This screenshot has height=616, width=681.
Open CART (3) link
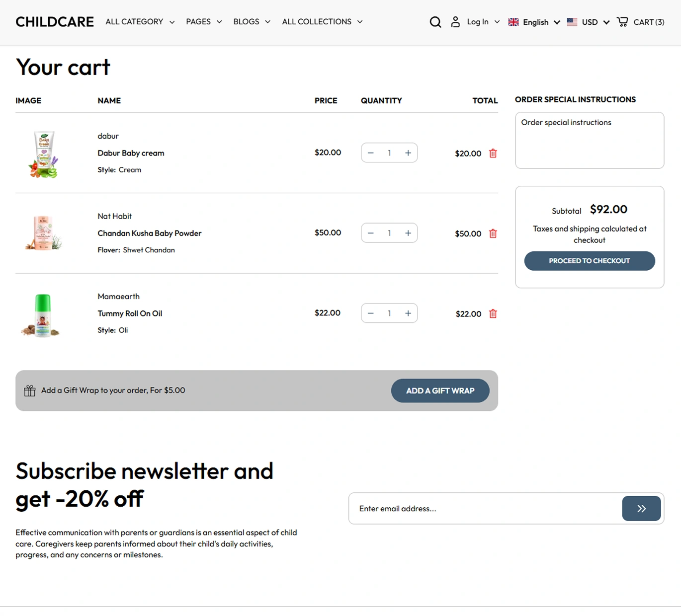click(649, 22)
